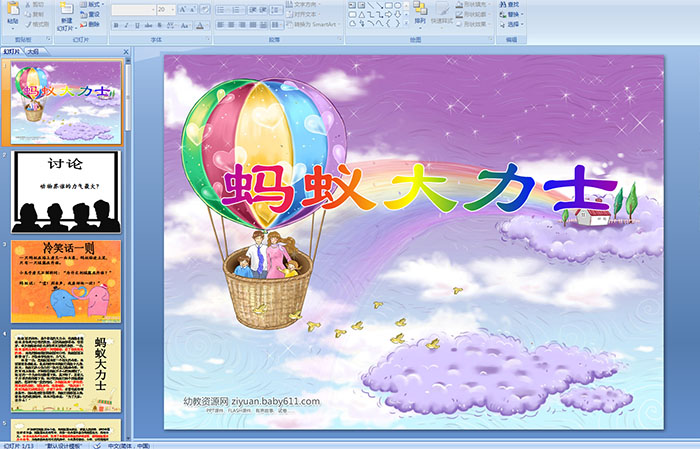700x449 pixels.
Task: Toggle Underline formatting
Action: [137, 25]
